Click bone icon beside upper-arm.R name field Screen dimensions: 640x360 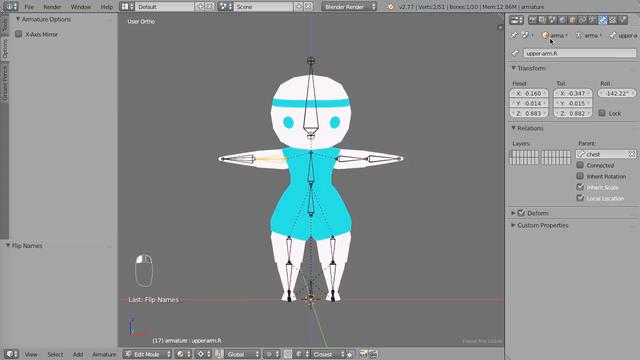515,53
